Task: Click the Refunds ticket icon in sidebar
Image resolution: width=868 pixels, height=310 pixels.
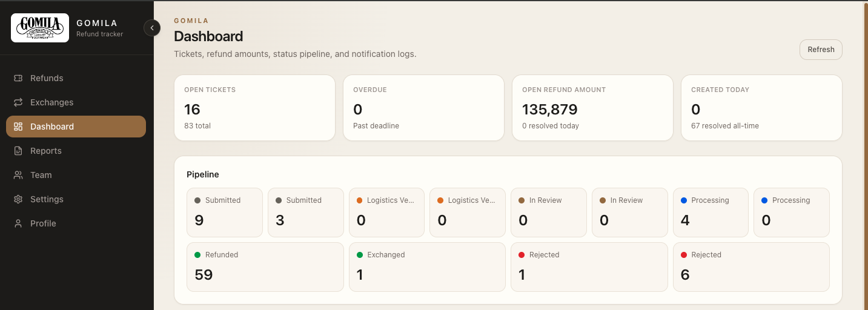Action: [x=18, y=78]
